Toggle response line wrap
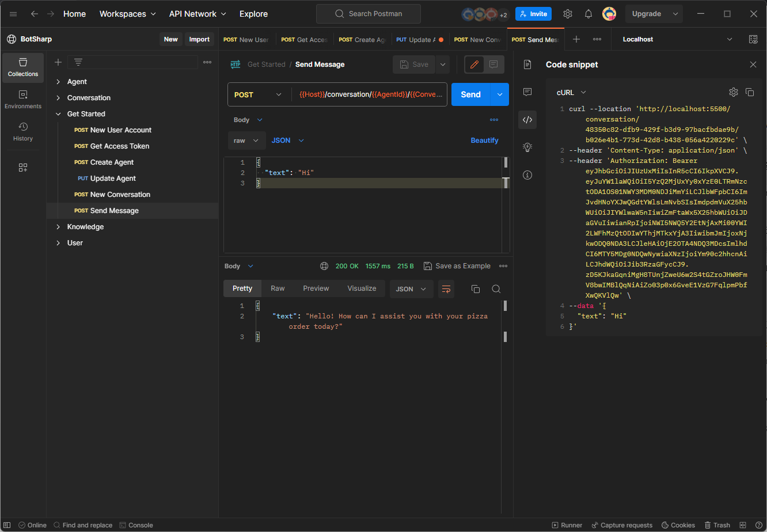The height and width of the screenshot is (532, 767). click(446, 289)
